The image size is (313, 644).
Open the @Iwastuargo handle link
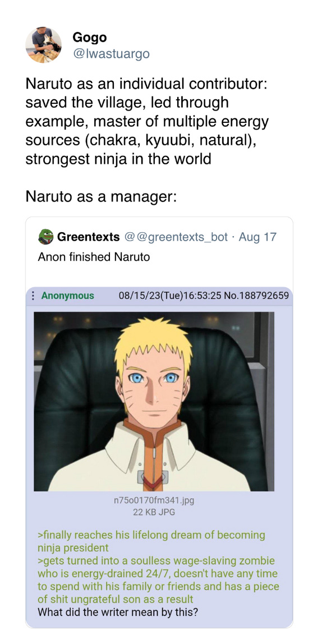coord(111,53)
